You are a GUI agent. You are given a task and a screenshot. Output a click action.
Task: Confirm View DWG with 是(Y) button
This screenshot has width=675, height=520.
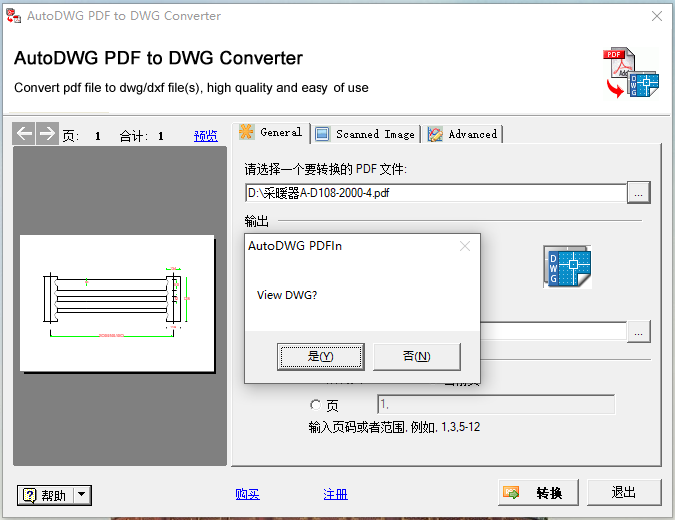point(321,356)
